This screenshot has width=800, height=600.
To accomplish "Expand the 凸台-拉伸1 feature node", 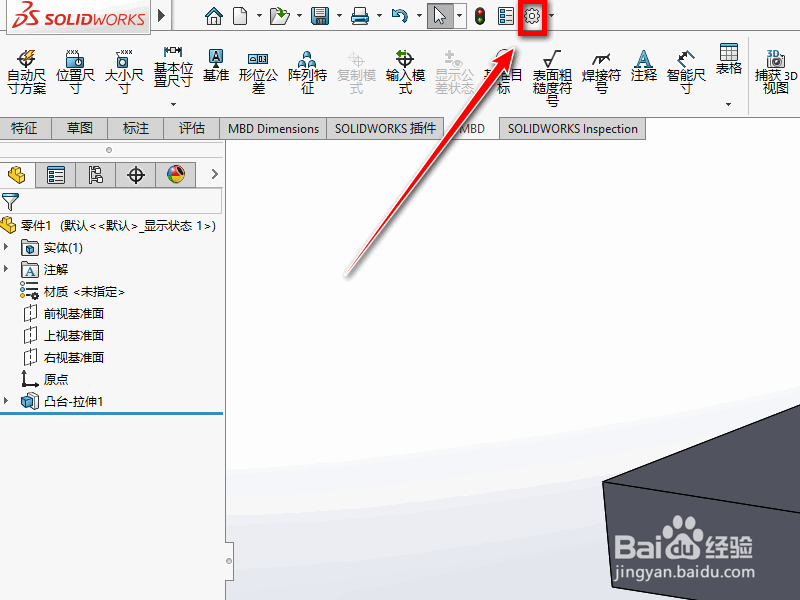I will coord(8,401).
